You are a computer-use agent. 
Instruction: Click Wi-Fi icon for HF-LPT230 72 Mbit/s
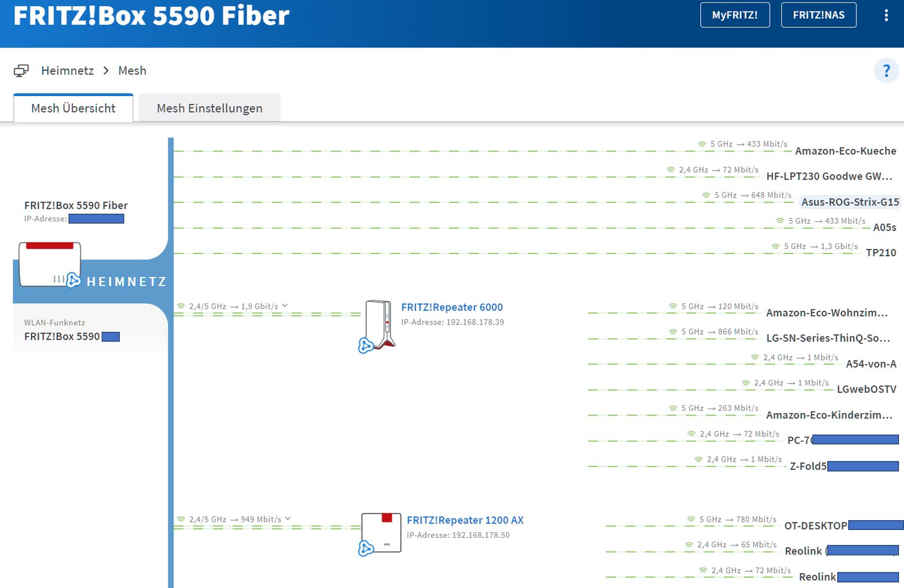670,169
